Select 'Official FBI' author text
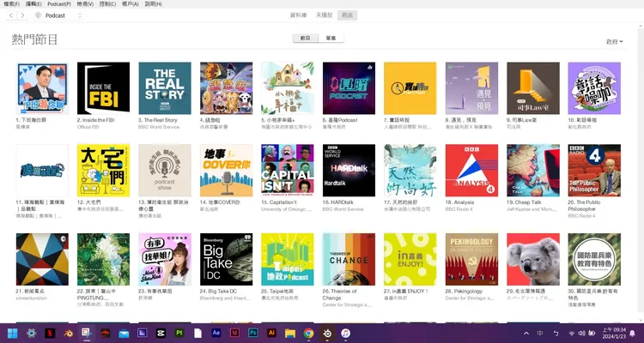The height and width of the screenshot is (343, 644). click(89, 127)
